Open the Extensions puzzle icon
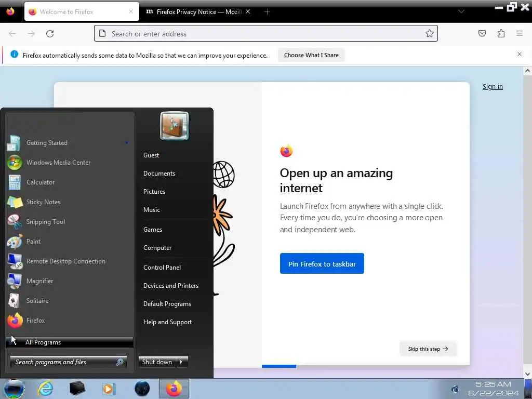The height and width of the screenshot is (399, 532). tap(501, 33)
